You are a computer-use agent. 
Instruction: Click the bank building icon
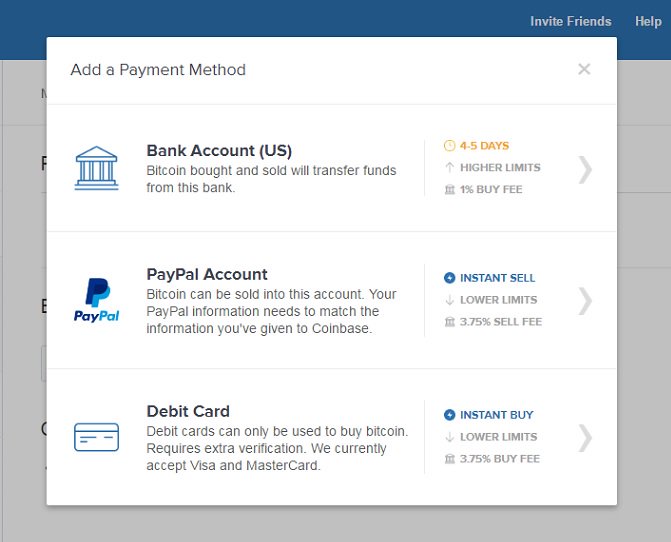[96, 168]
